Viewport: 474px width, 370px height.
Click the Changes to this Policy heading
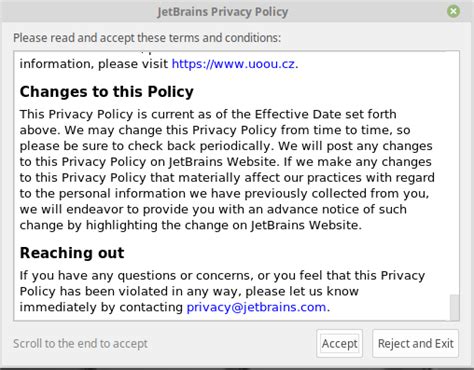pos(107,92)
